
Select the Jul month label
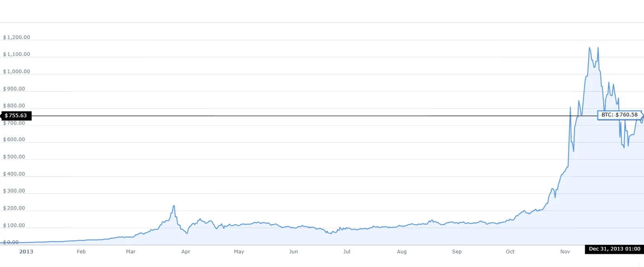[x=347, y=251]
